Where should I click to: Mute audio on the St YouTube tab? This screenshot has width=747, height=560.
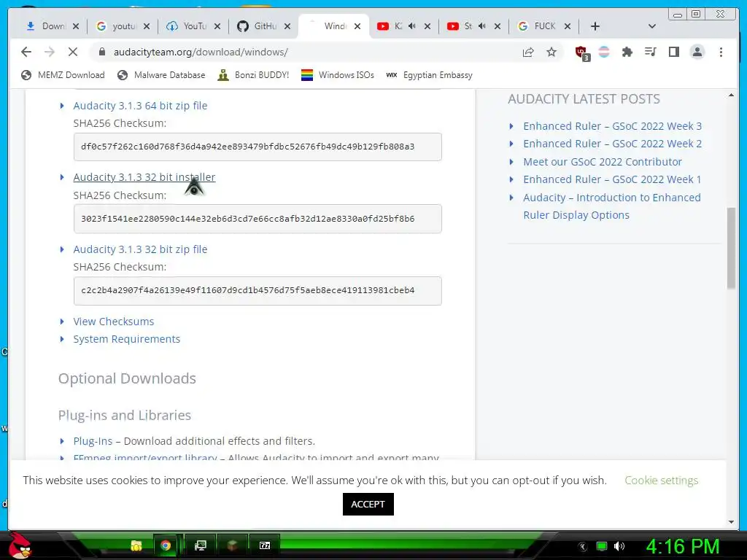pyautogui.click(x=482, y=26)
